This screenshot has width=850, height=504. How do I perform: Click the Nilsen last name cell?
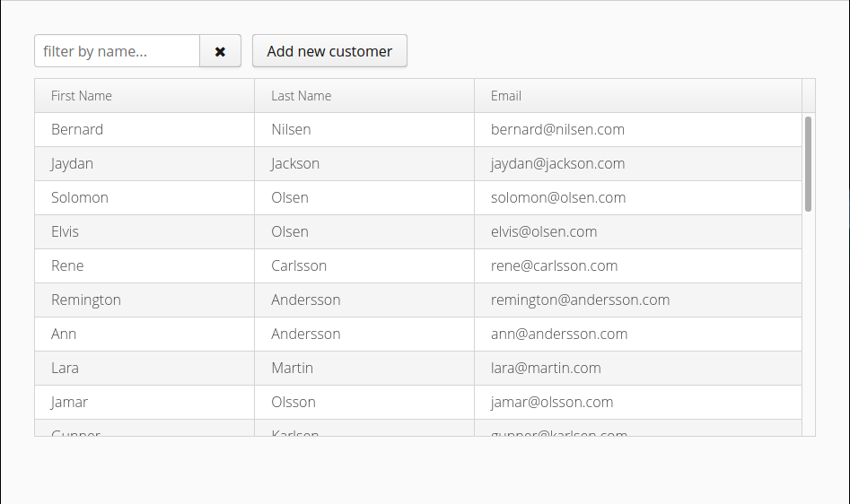point(292,130)
